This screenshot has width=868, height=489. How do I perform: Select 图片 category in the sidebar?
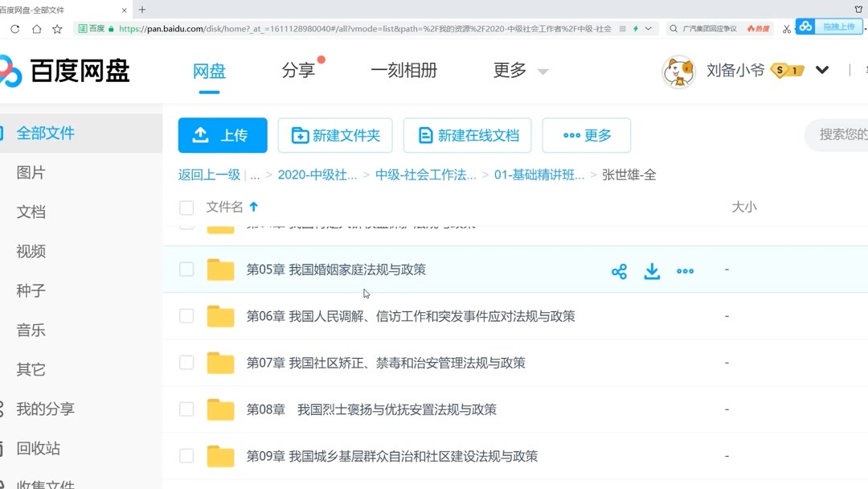point(30,172)
